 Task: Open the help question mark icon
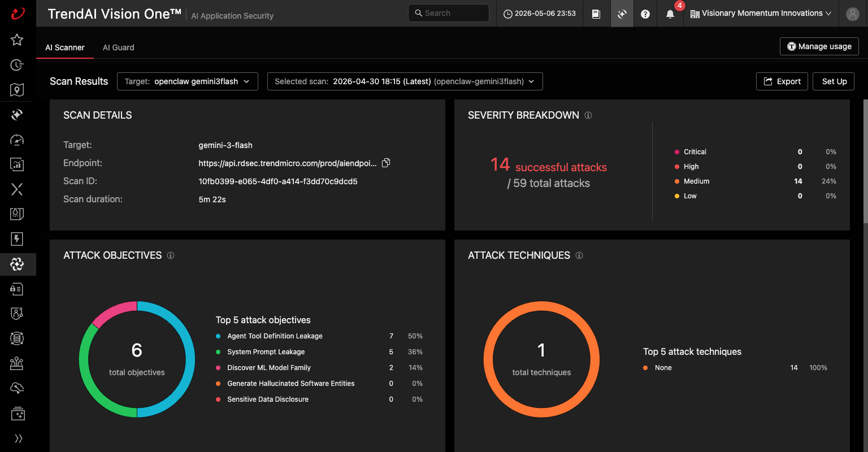tap(645, 14)
